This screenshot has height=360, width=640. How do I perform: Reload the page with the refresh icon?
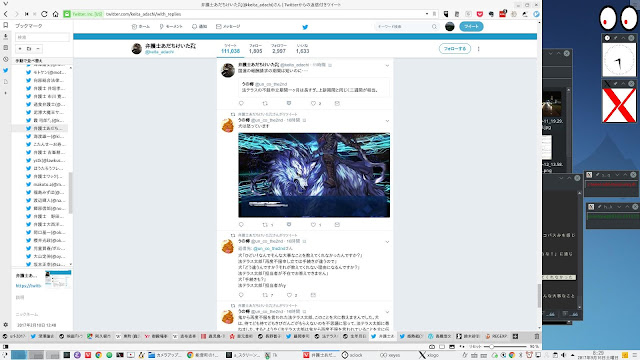coord(44,14)
